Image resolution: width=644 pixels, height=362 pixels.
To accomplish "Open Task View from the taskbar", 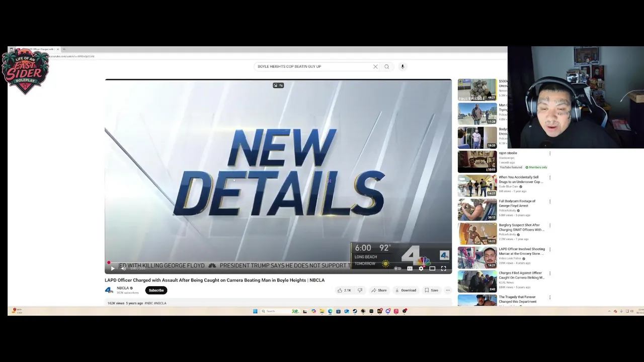I will point(305,311).
